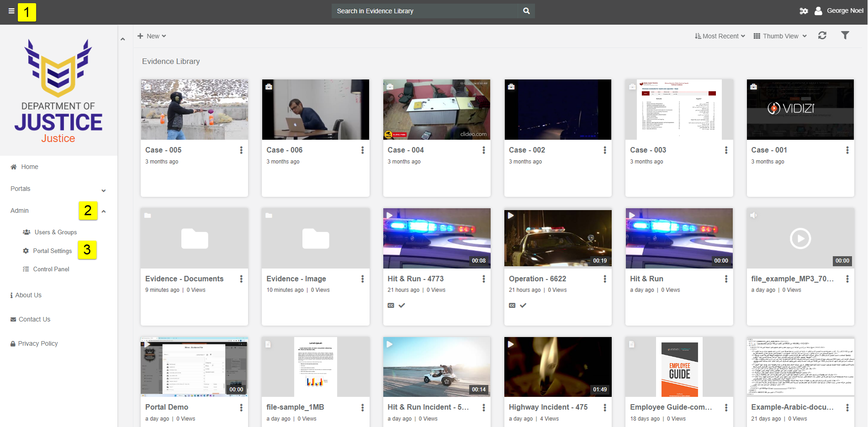Open the hamburger navigation menu
This screenshot has height=427, width=868.
point(11,11)
